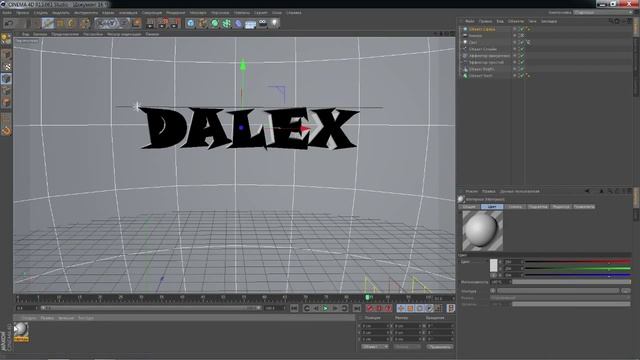Image resolution: width=640 pixels, height=360 pixels.
Task: Adjust the red color slider
Action: (x=577, y=262)
